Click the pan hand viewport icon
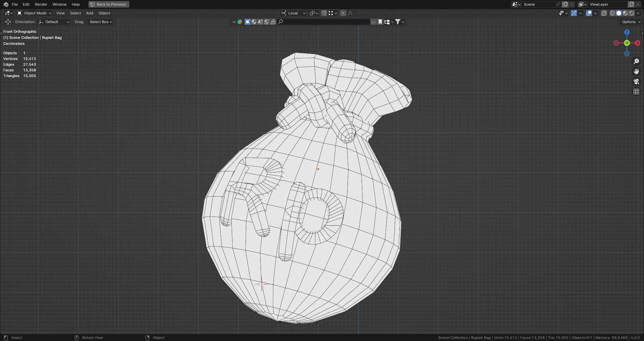This screenshot has width=644, height=341. coord(636,71)
